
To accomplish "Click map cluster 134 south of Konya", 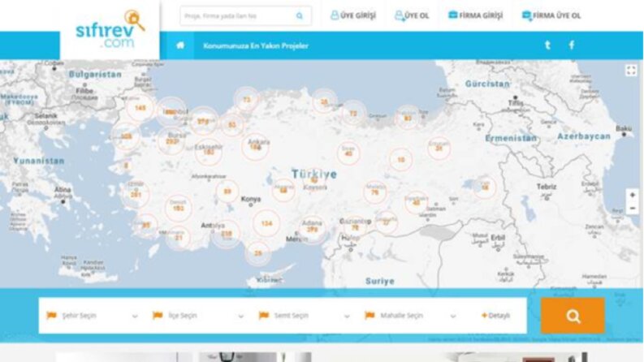I will click(x=266, y=223).
